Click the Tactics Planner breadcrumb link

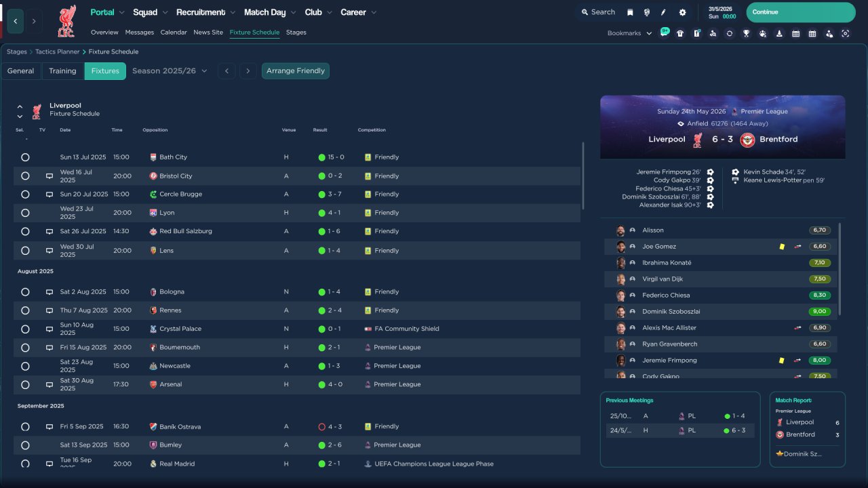click(58, 52)
